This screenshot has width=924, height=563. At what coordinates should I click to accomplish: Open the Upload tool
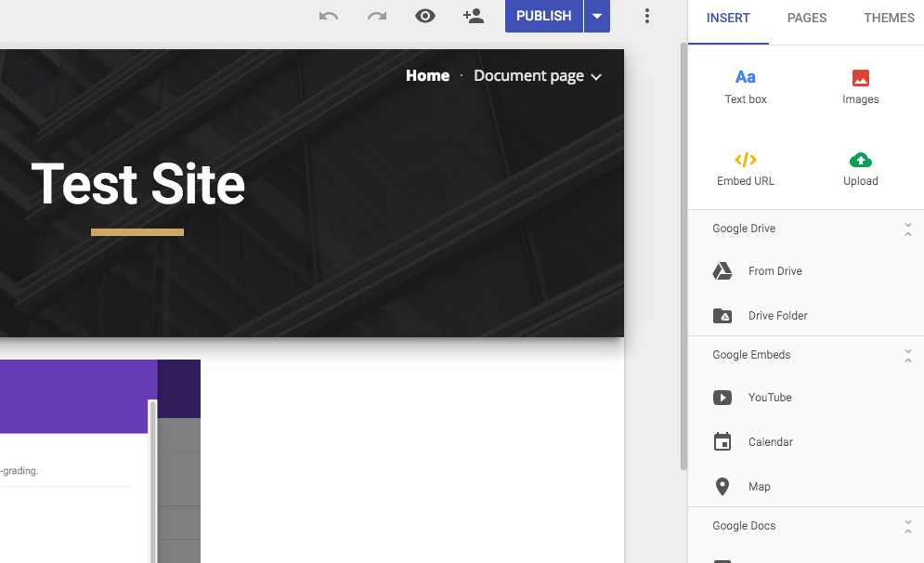(x=860, y=168)
